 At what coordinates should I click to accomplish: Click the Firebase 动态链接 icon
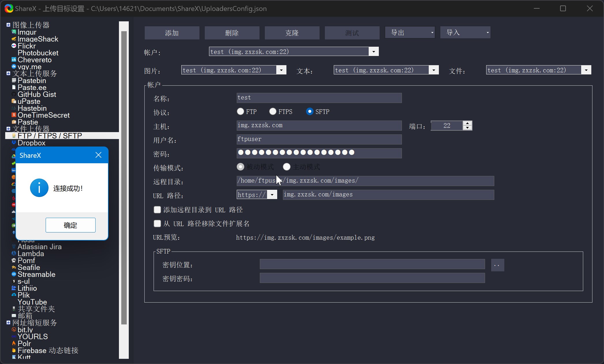[x=14, y=350]
